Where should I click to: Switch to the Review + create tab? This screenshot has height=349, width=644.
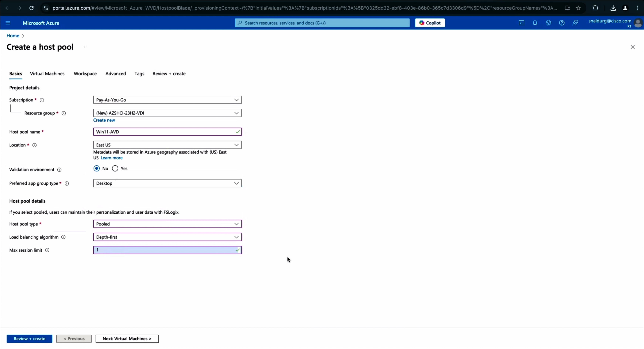(x=169, y=74)
